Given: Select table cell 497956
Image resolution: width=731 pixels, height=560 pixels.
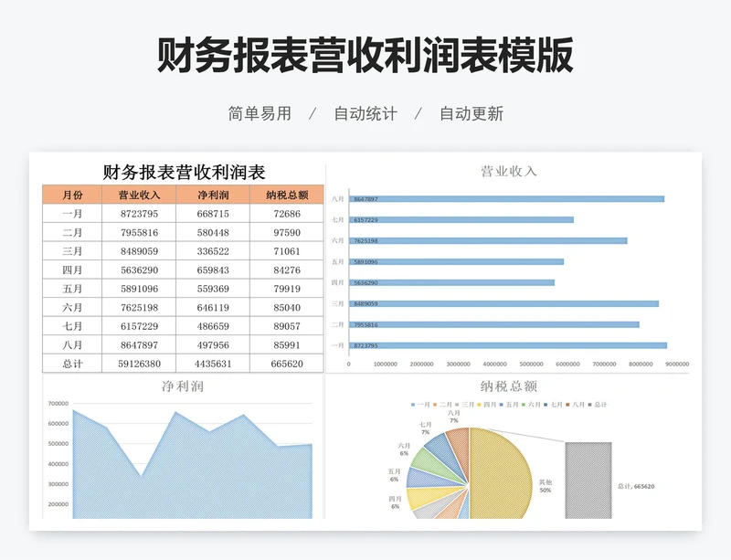Looking at the screenshot, I should tap(213, 345).
